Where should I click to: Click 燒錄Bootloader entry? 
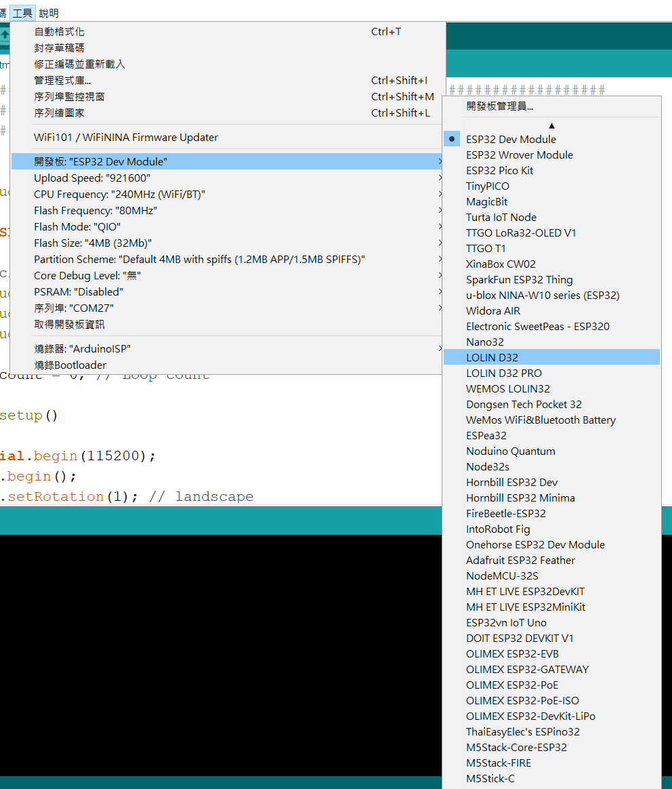coord(228,365)
